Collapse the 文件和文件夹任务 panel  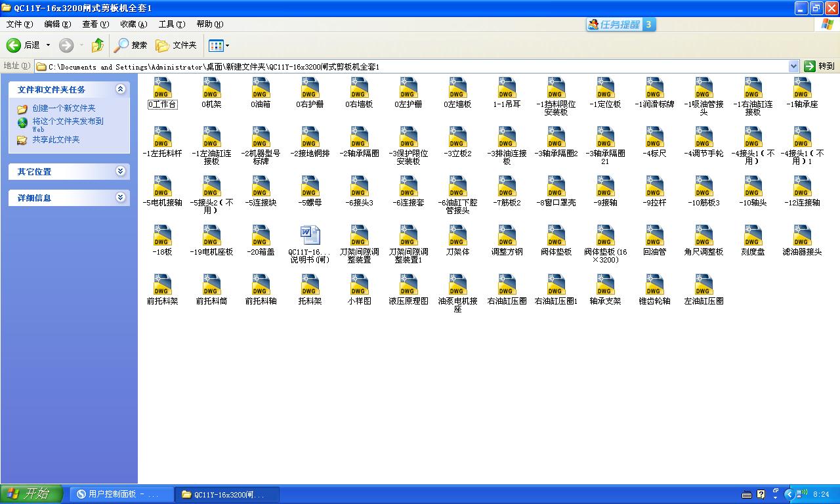click(120, 89)
